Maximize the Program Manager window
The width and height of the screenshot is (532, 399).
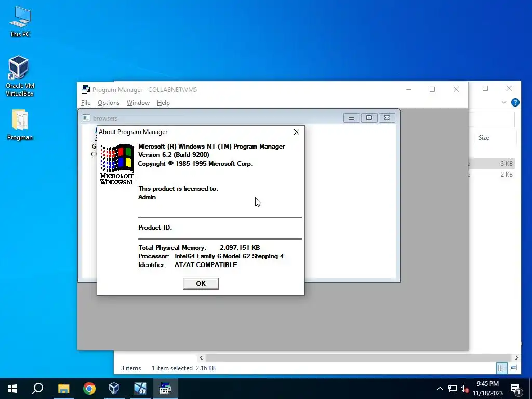tap(432, 89)
